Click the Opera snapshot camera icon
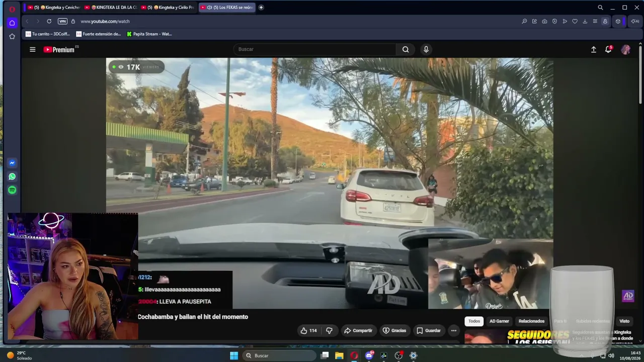 click(544, 21)
